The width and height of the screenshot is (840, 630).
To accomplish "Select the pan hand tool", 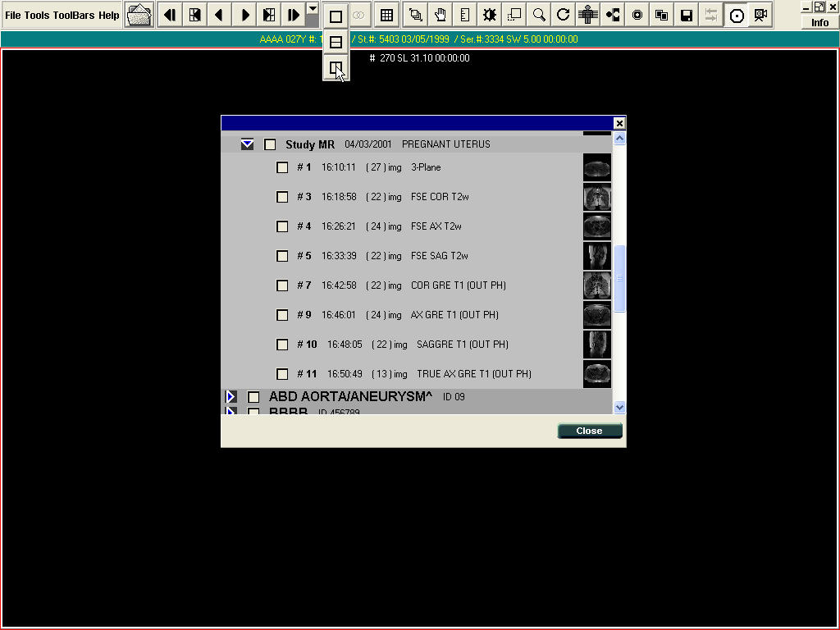I will tap(441, 15).
